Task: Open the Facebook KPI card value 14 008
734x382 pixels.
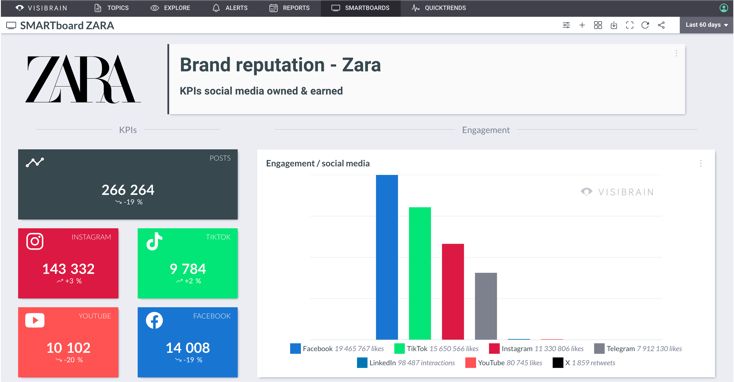Action: [x=188, y=342]
